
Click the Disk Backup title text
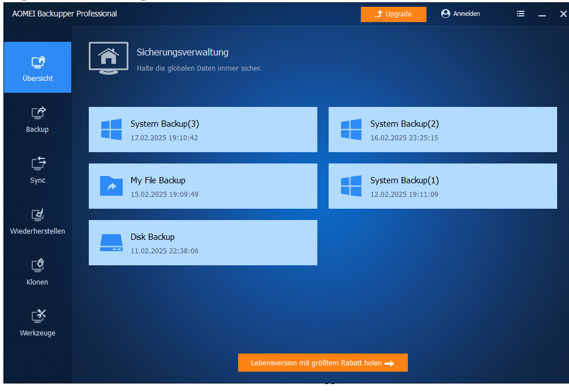[152, 237]
